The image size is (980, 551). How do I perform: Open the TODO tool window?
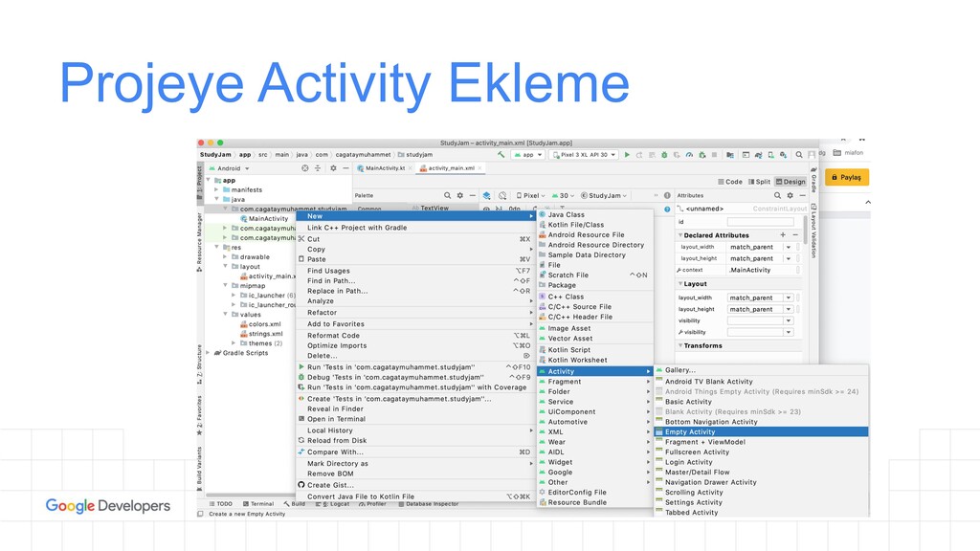[x=221, y=503]
